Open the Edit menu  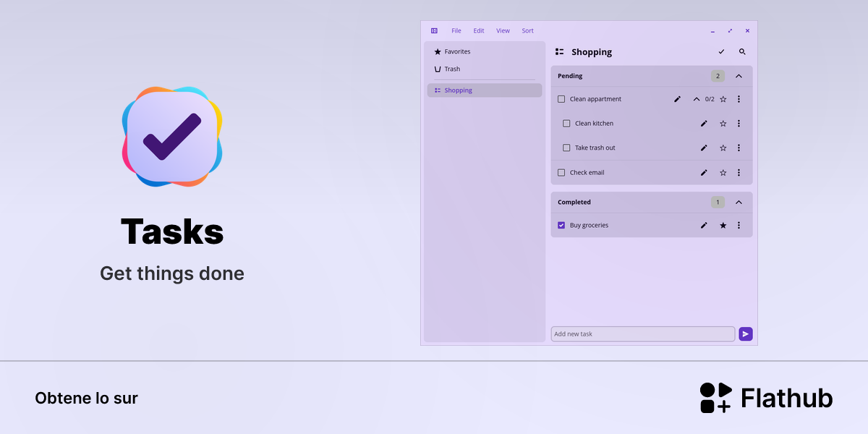pos(479,30)
